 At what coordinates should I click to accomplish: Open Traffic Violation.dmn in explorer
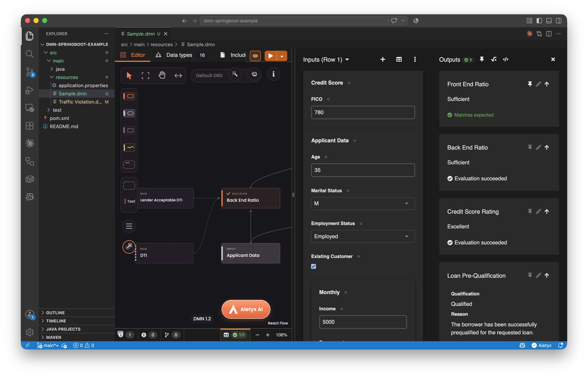76,102
